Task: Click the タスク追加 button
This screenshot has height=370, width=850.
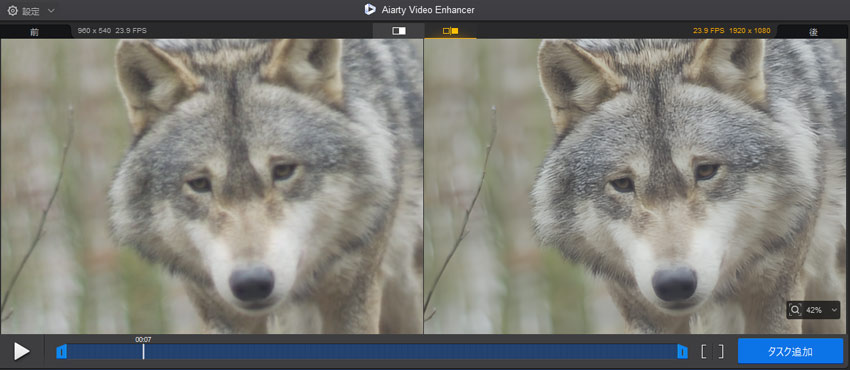Action: click(790, 352)
